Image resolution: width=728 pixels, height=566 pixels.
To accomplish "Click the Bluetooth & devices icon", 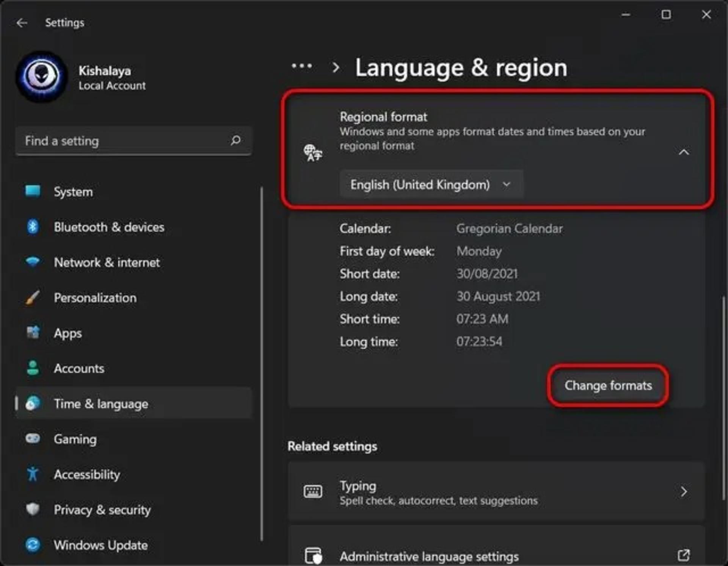I will 33,227.
